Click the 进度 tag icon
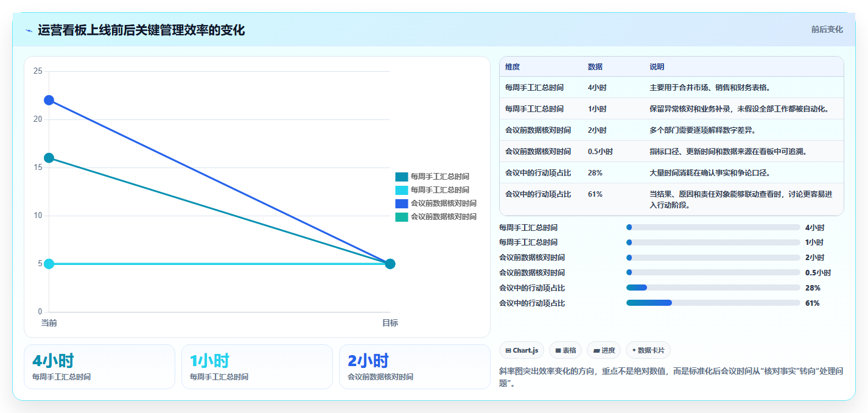 pyautogui.click(x=597, y=350)
